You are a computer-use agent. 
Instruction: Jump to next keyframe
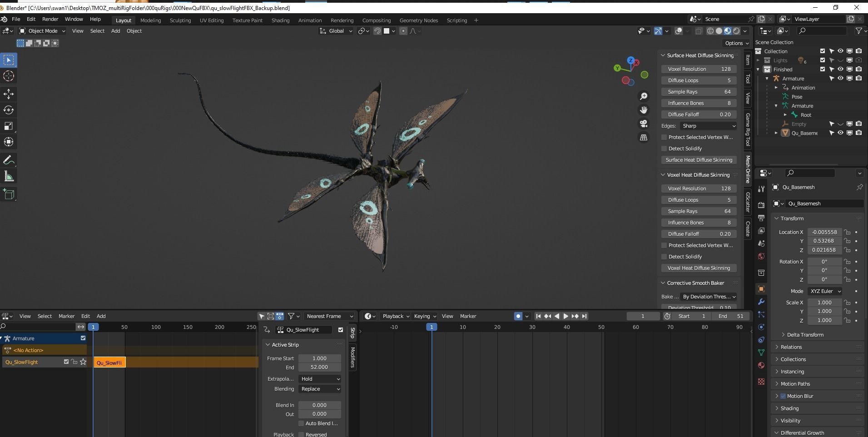[575, 316]
